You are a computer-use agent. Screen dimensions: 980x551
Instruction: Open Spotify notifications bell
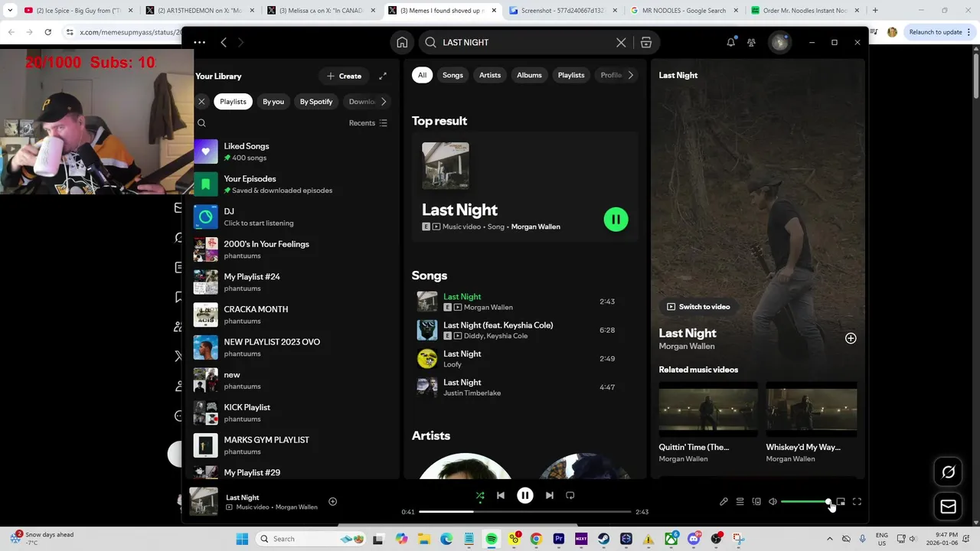click(730, 42)
